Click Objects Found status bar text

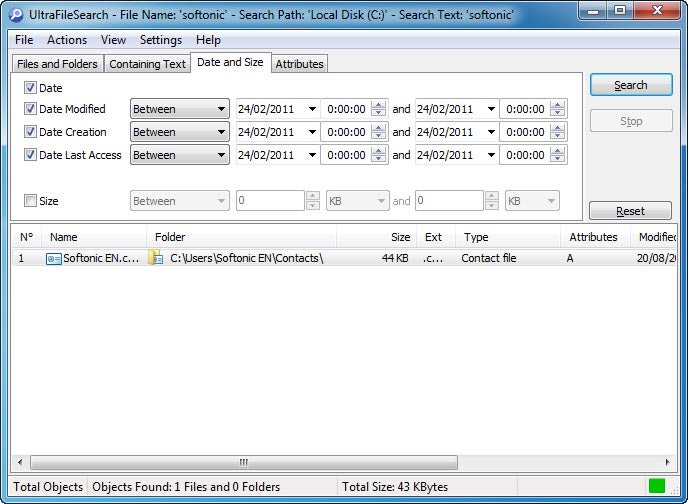click(x=186, y=487)
